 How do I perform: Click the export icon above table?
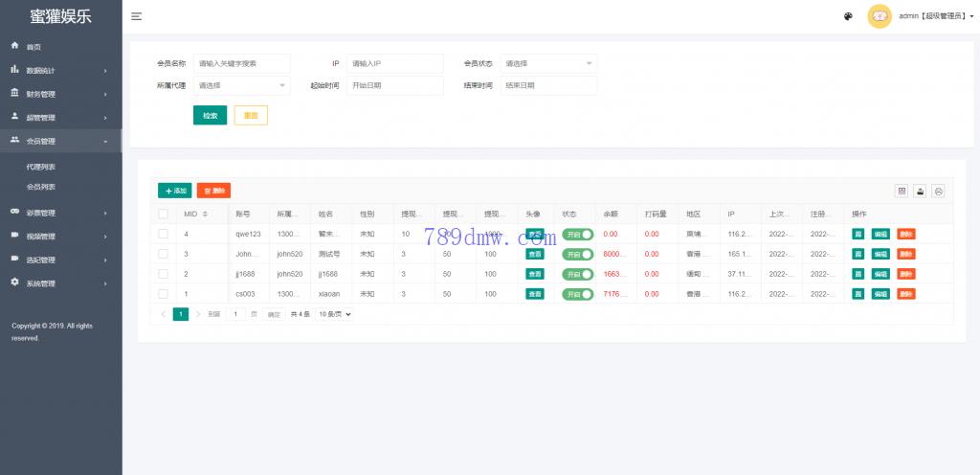920,191
